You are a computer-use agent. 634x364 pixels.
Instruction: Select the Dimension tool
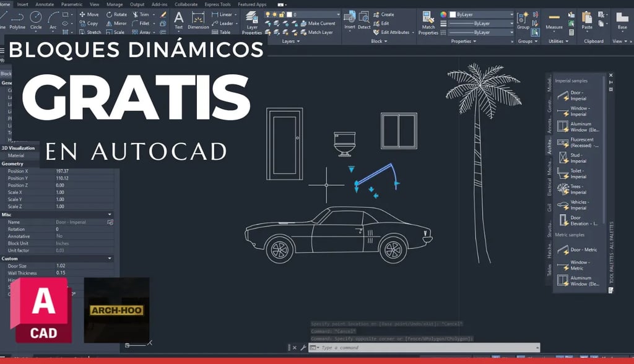tap(198, 20)
